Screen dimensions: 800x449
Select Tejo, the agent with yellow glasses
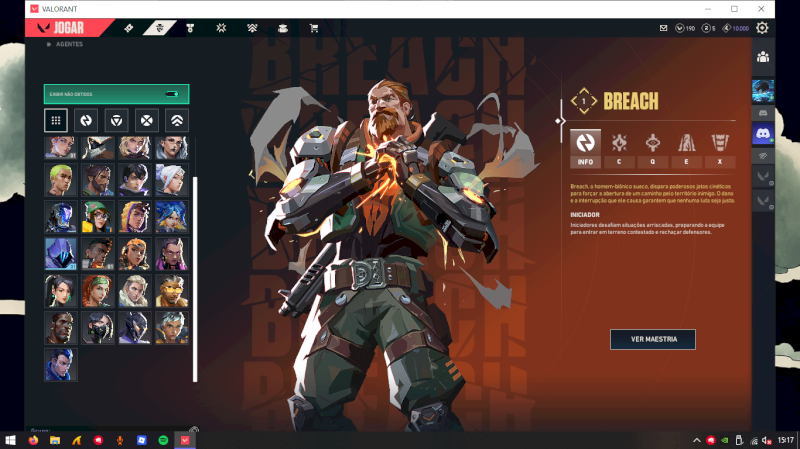(x=172, y=291)
